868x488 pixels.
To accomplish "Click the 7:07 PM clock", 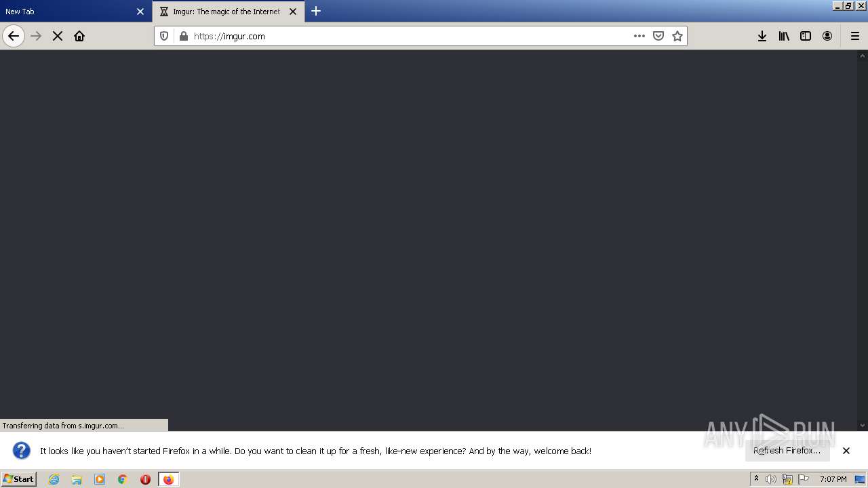I will pos(833,479).
